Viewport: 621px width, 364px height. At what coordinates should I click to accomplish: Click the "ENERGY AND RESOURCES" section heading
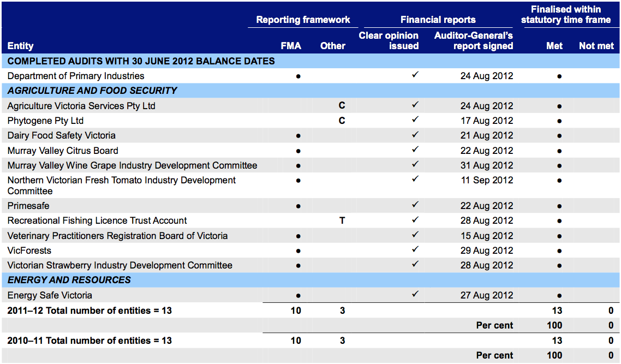(69, 280)
